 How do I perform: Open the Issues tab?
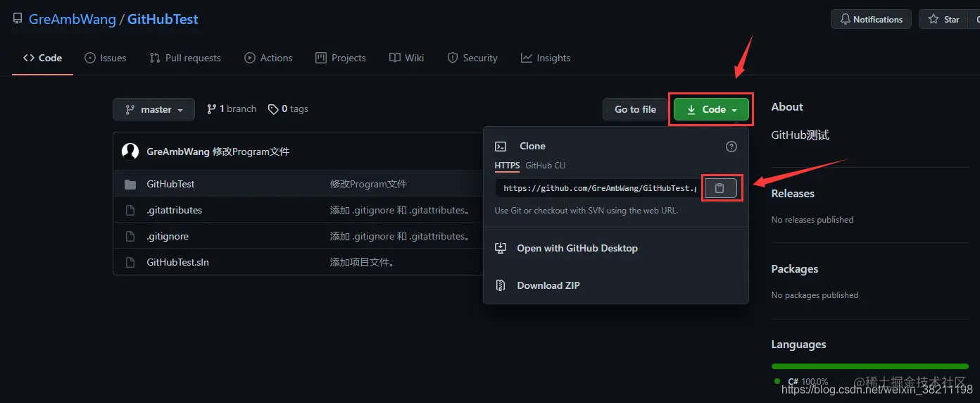[x=105, y=58]
